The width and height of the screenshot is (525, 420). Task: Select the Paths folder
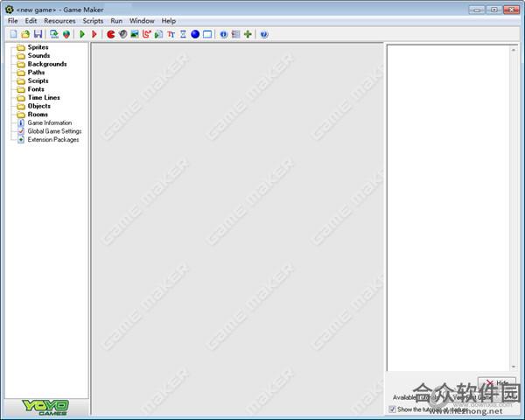[36, 73]
